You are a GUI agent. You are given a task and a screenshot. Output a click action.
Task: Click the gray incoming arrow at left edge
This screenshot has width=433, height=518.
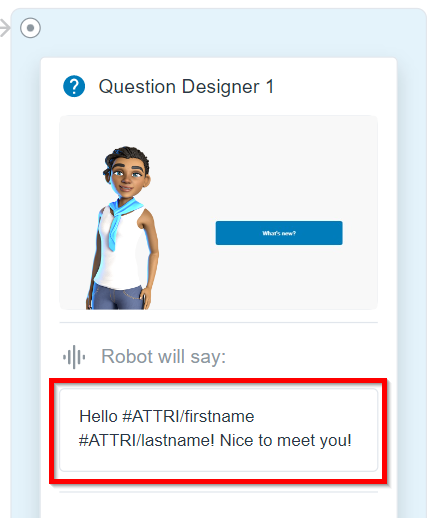[x=5, y=28]
